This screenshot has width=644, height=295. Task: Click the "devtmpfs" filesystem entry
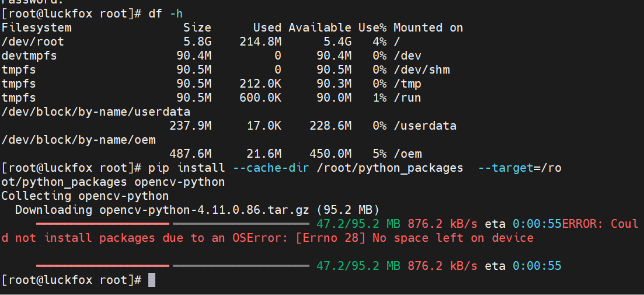coord(29,55)
